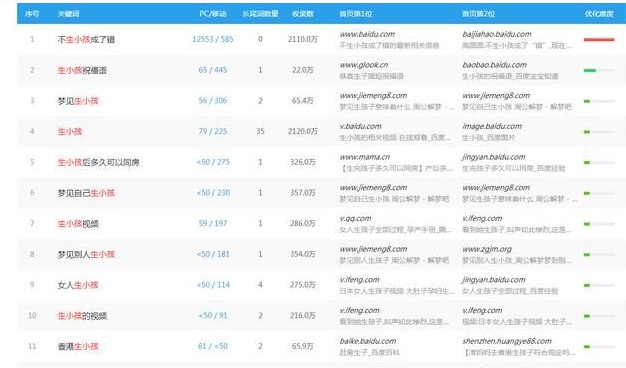Click the result title 赴港生子_百度百科
The height and width of the screenshot is (368, 626).
pyautogui.click(x=369, y=353)
